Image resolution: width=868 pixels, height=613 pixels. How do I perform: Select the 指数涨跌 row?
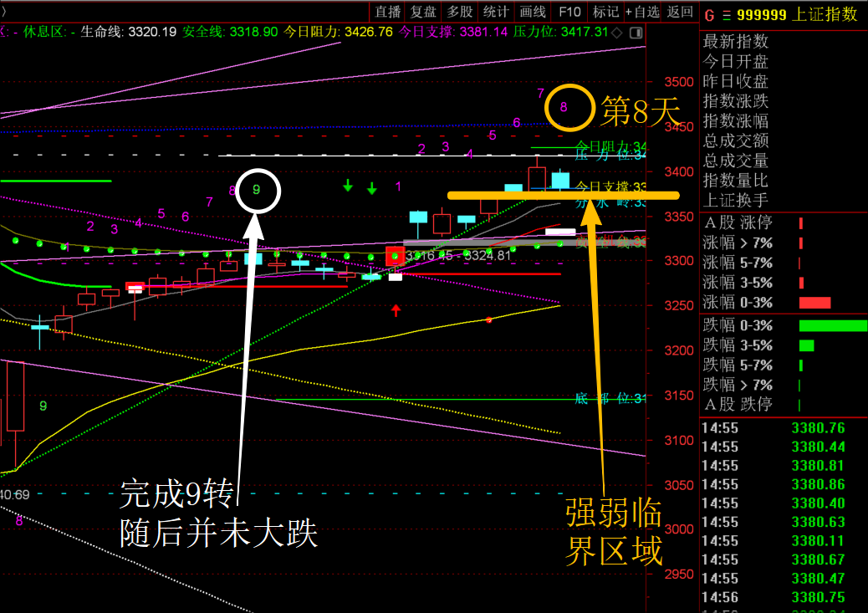[x=784, y=101]
